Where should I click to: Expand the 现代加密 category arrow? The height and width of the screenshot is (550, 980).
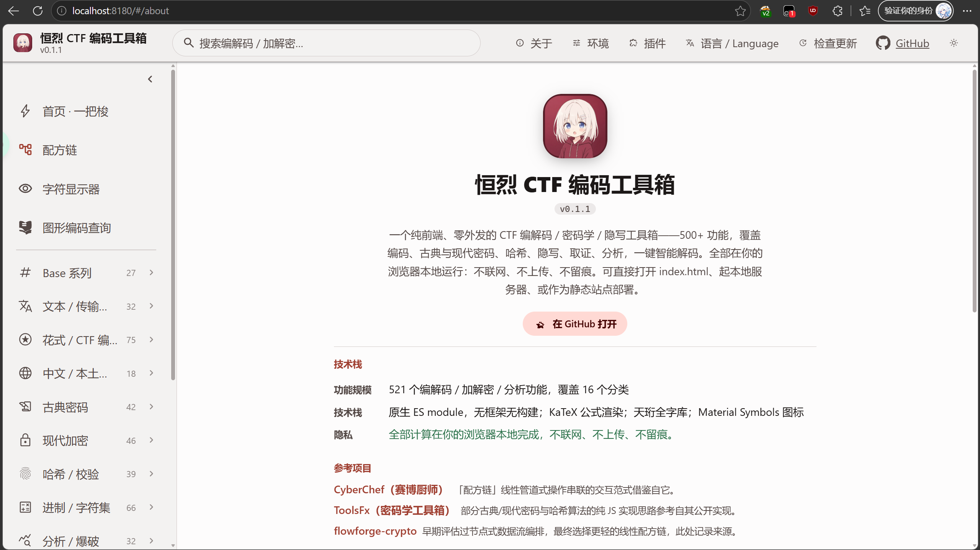pos(151,440)
